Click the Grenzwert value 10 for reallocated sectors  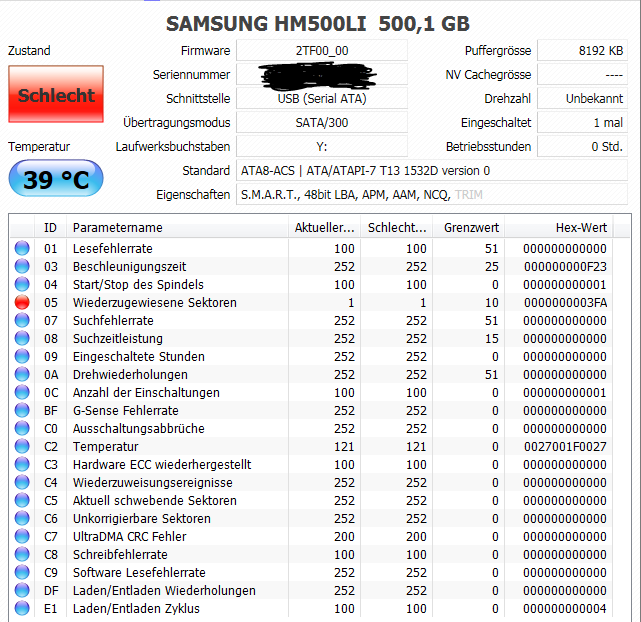(492, 302)
